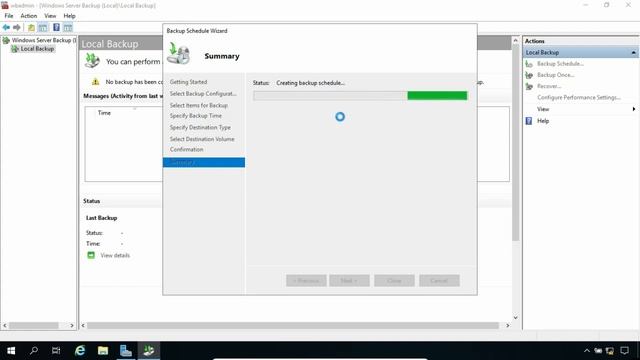Click the Backup Schedule icon in Actions
Viewport: 640px width, 360px height.
pyautogui.click(x=529, y=64)
